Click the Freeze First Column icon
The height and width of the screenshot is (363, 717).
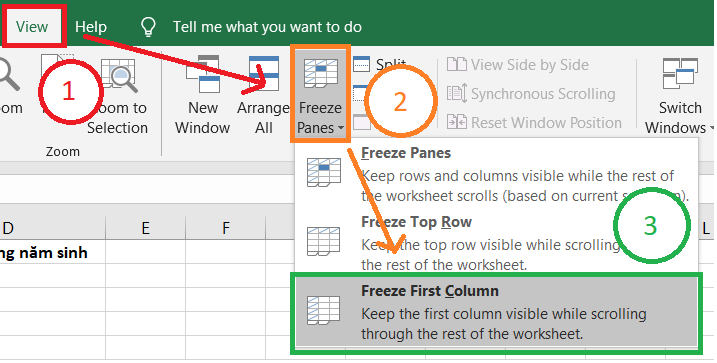point(323,310)
